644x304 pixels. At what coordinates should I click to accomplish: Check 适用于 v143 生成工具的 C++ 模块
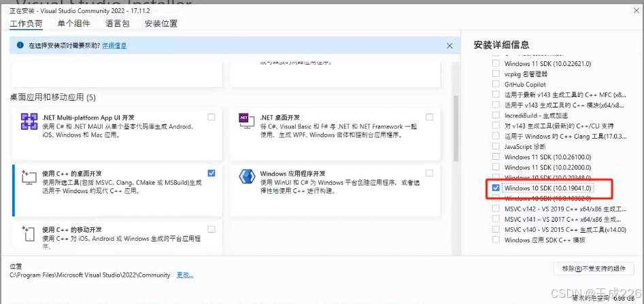coord(496,105)
